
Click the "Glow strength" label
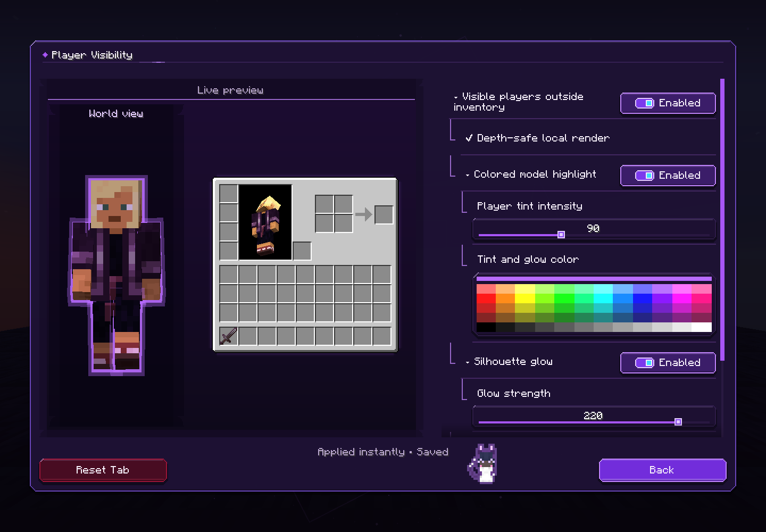tap(513, 394)
